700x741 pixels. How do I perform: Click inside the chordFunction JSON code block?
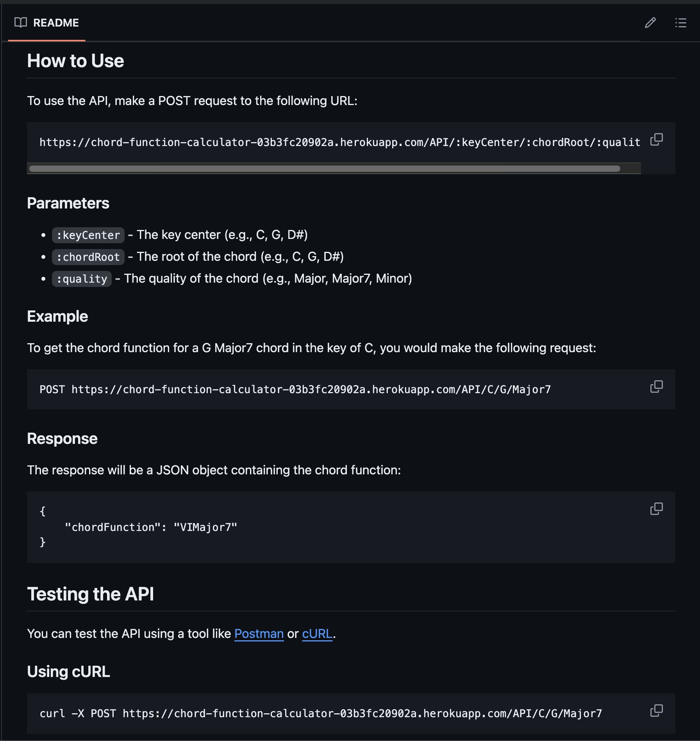[x=150, y=527]
